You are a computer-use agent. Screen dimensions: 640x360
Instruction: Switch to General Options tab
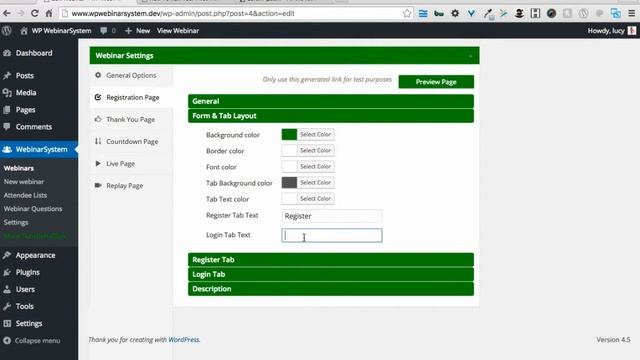[x=131, y=76]
